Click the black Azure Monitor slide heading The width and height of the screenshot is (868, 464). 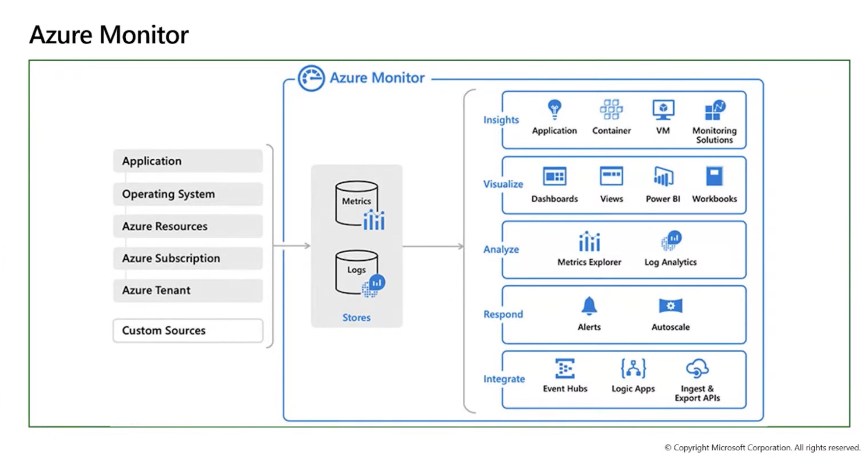[109, 35]
